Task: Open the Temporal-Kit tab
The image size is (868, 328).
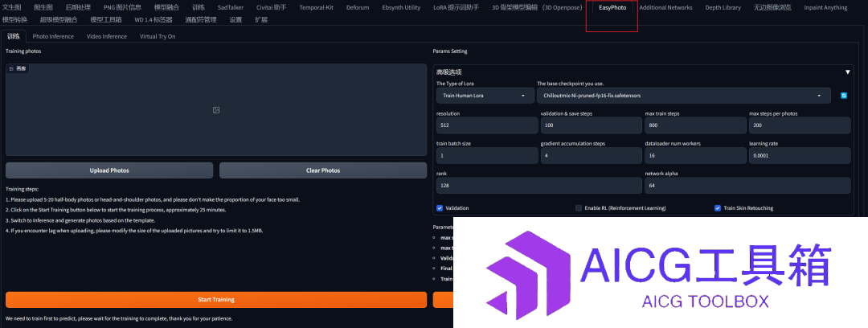Action: [316, 8]
